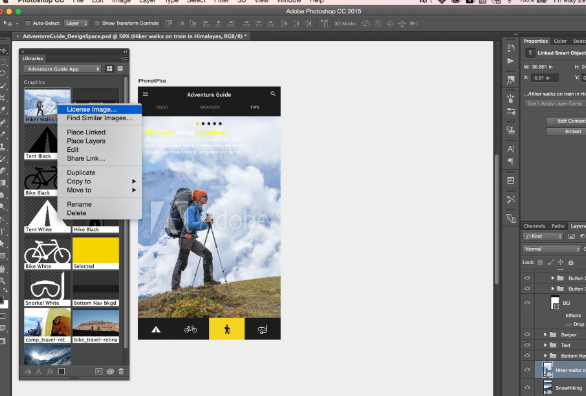
Task: Hide the Hiker walks layer visibility eye
Action: pos(527,370)
